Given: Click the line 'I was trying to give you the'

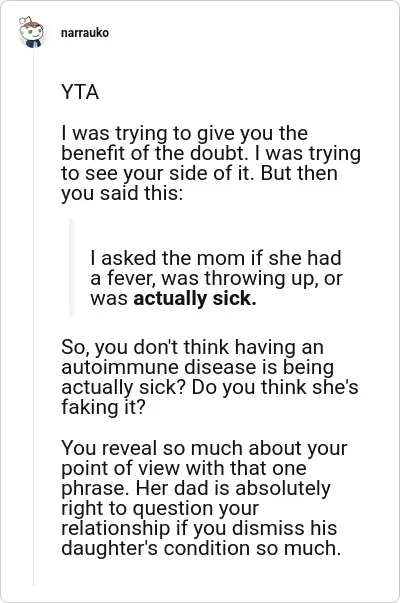Looking at the screenshot, I should pyautogui.click(x=185, y=133).
